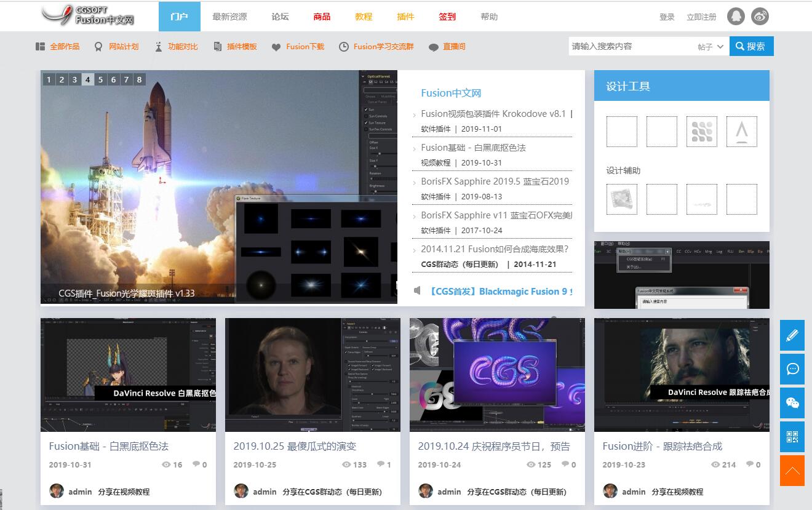812x510 pixels.
Task: Open DaVinci Resolve 跟踪祛疤合成 thumbnail
Action: coord(682,375)
